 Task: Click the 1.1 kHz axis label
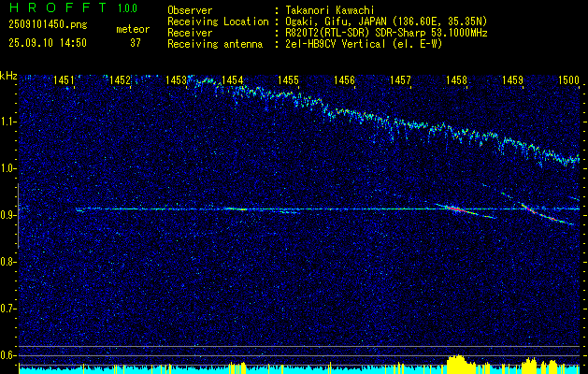tap(7, 122)
